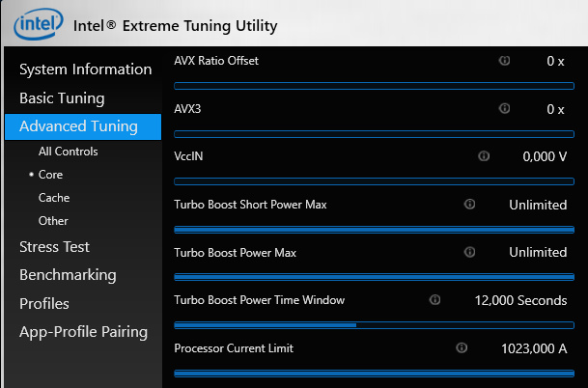Click the AVX3 info icon
Viewport: 588px width, 388px height.
[504, 109]
